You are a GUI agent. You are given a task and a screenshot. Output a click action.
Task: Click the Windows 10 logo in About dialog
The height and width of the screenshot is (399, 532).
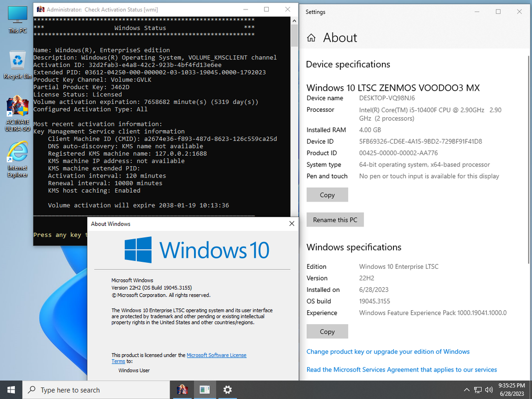pyautogui.click(x=197, y=250)
